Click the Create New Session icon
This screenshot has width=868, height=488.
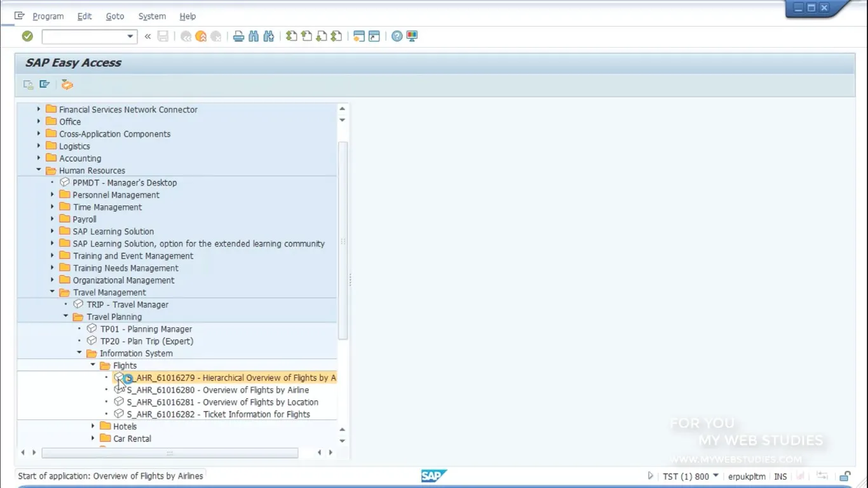pyautogui.click(x=359, y=36)
